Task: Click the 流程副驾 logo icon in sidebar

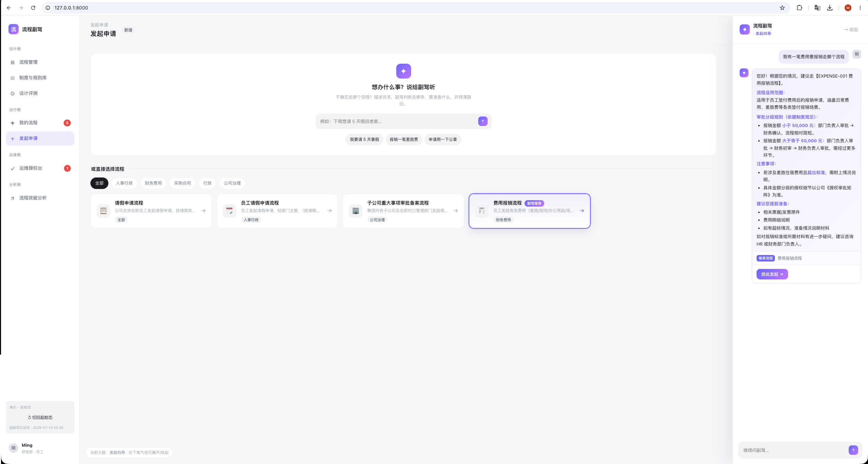Action: [14, 29]
